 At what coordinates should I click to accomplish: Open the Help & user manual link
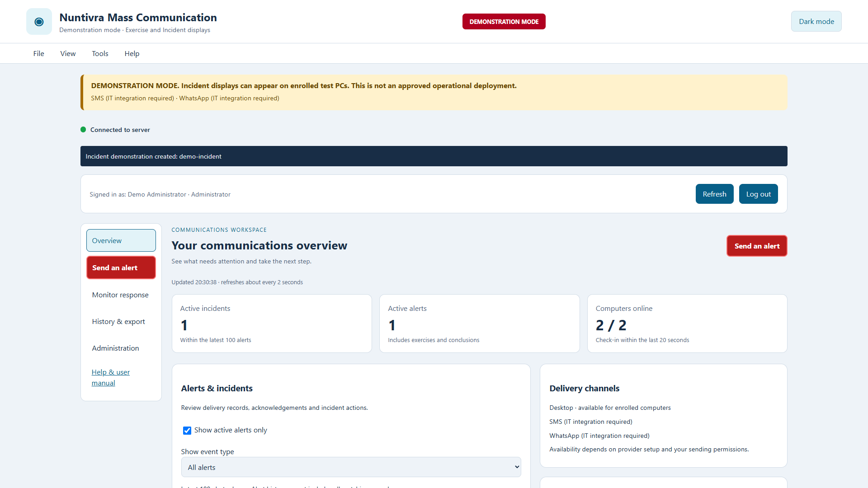[111, 377]
